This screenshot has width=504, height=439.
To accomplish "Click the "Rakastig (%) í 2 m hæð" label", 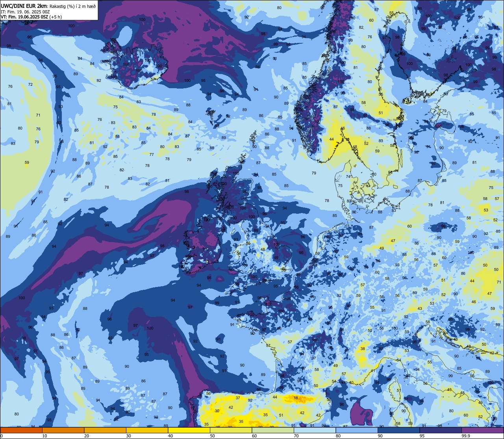I will pyautogui.click(x=72, y=6).
